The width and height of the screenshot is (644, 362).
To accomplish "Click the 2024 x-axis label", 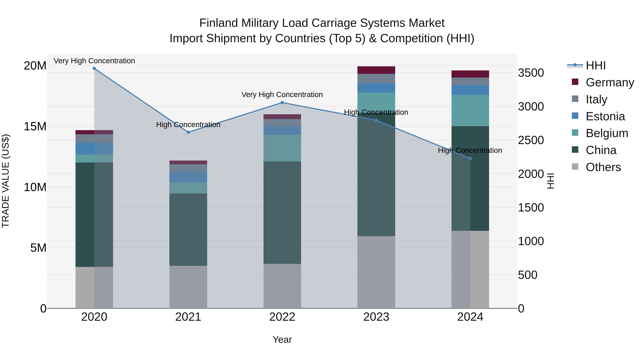I will point(470,317).
